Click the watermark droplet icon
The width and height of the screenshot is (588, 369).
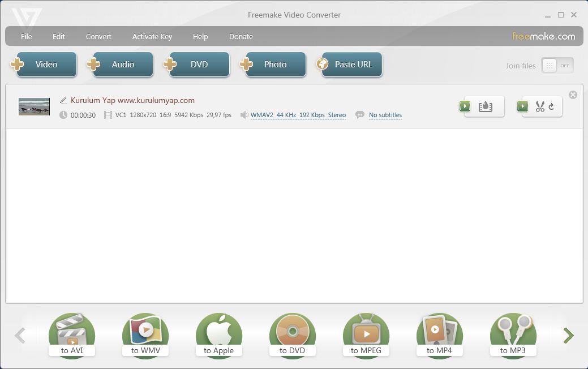pyautogui.click(x=485, y=106)
